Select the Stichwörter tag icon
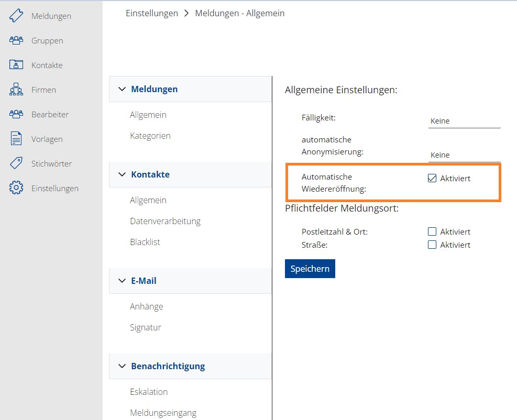517x420 pixels. [16, 163]
